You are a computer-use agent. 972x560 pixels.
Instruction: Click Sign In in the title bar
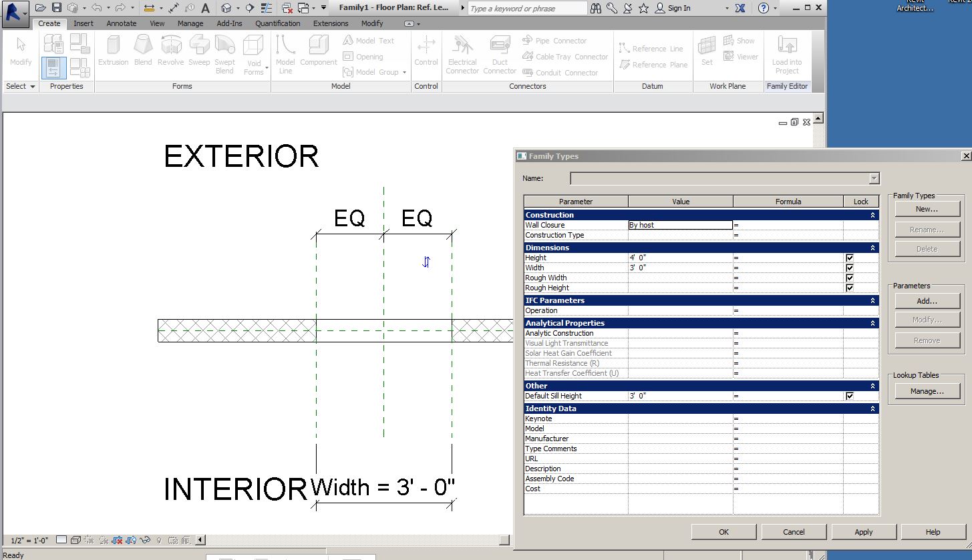tap(673, 8)
